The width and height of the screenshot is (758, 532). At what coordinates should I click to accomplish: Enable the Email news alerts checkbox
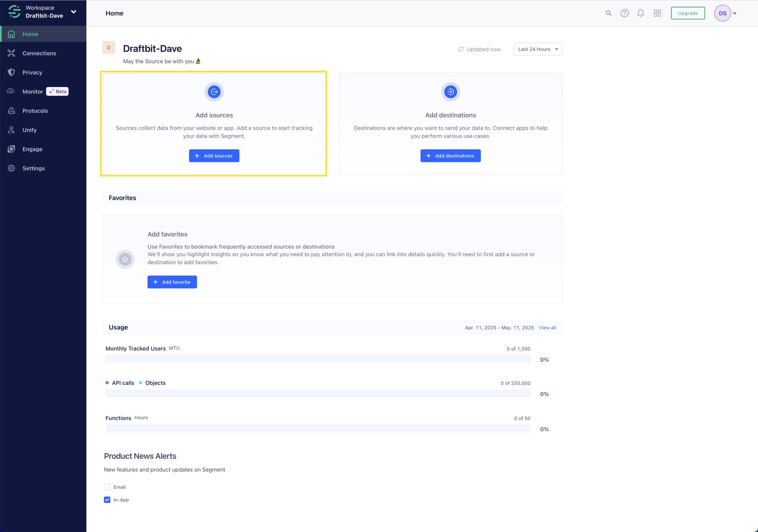[x=107, y=487]
